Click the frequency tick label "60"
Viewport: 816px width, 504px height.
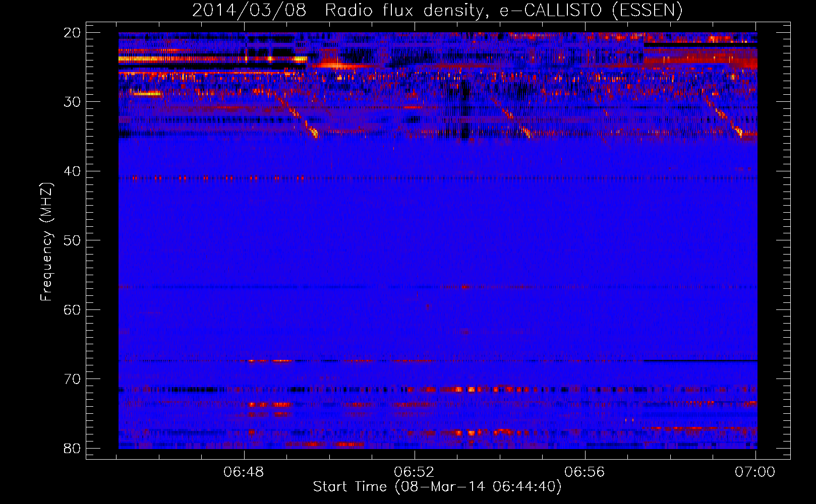click(73, 310)
